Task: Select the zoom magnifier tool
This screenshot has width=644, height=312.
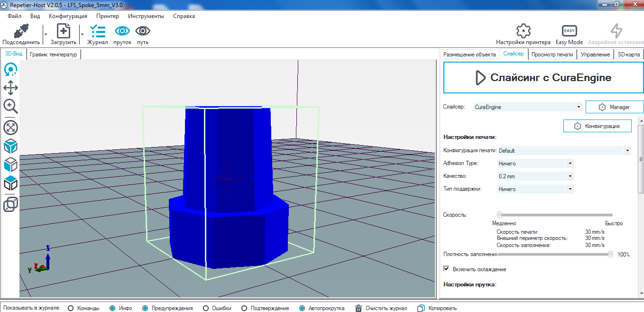Action: (x=10, y=106)
